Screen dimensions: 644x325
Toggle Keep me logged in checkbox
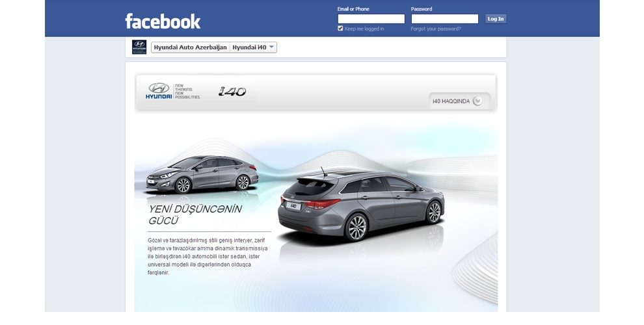click(340, 29)
